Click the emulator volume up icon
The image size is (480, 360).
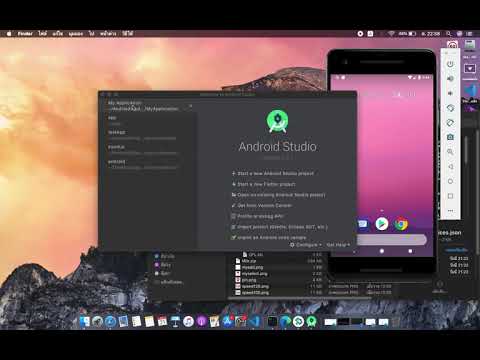450,79
